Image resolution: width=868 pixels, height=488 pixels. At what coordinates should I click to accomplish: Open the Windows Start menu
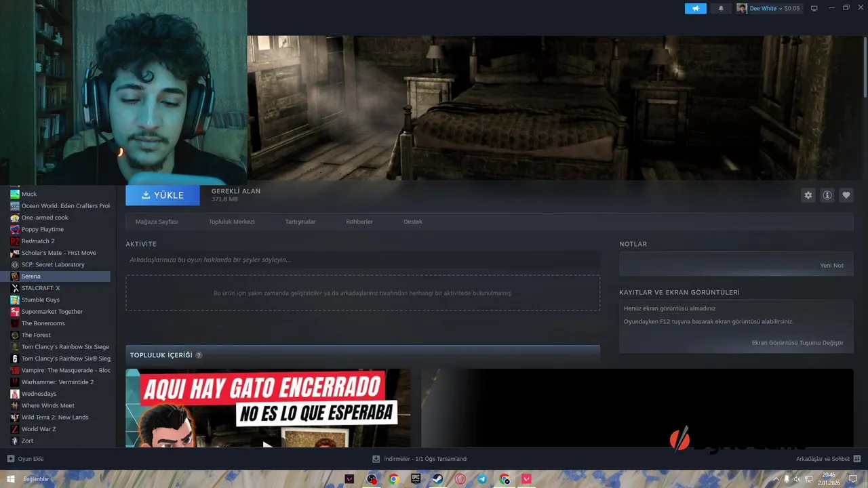11,479
